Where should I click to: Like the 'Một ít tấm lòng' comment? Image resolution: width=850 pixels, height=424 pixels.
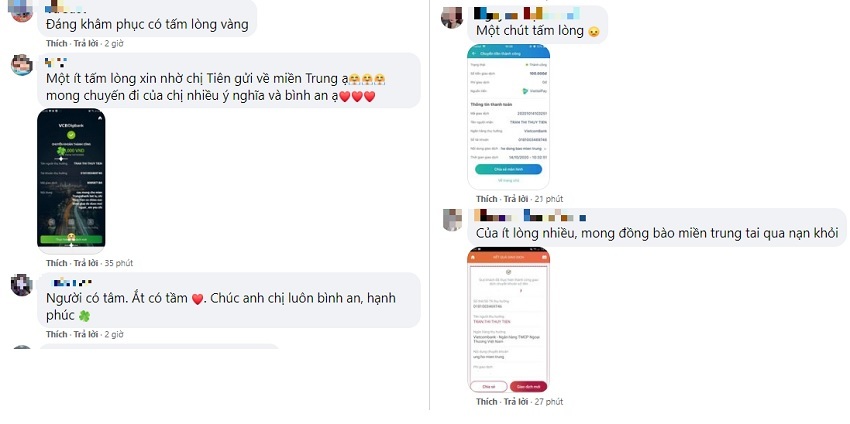tap(56, 263)
